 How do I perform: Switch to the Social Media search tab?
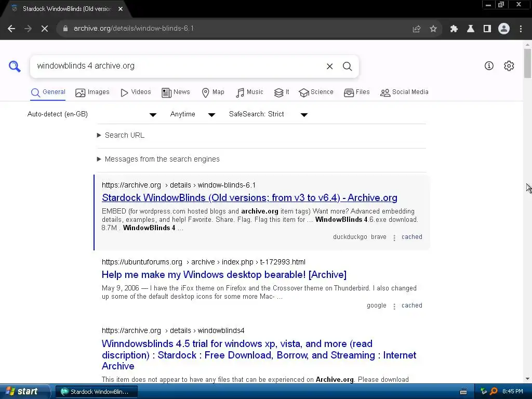404,92
